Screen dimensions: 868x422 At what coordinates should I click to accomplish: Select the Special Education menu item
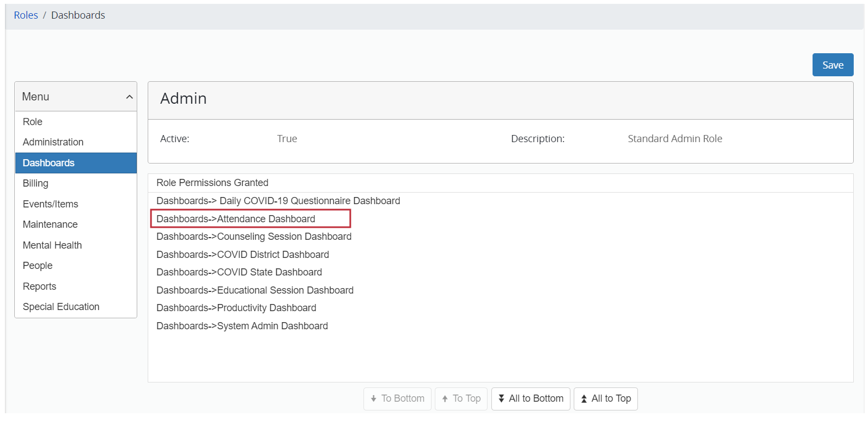61,307
